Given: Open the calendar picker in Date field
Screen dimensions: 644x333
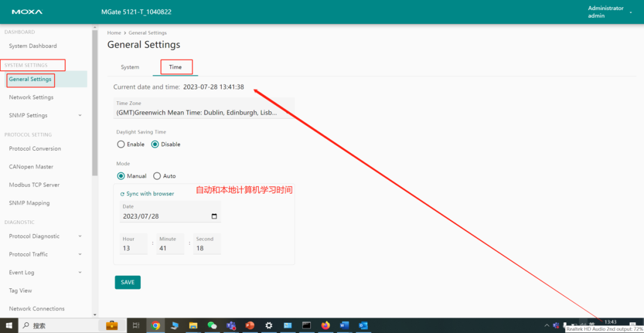Looking at the screenshot, I should (214, 216).
